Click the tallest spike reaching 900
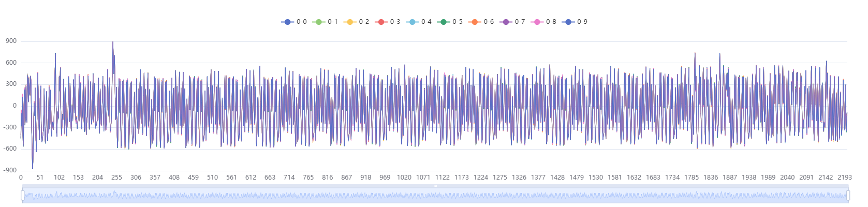The image size is (868, 207). [113, 42]
